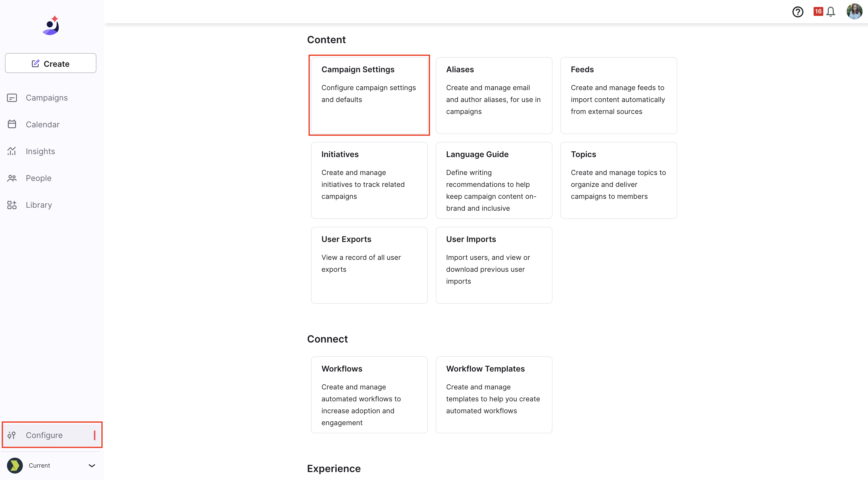The height and width of the screenshot is (480, 868).
Task: Open the User Imports card
Action: [x=494, y=265]
